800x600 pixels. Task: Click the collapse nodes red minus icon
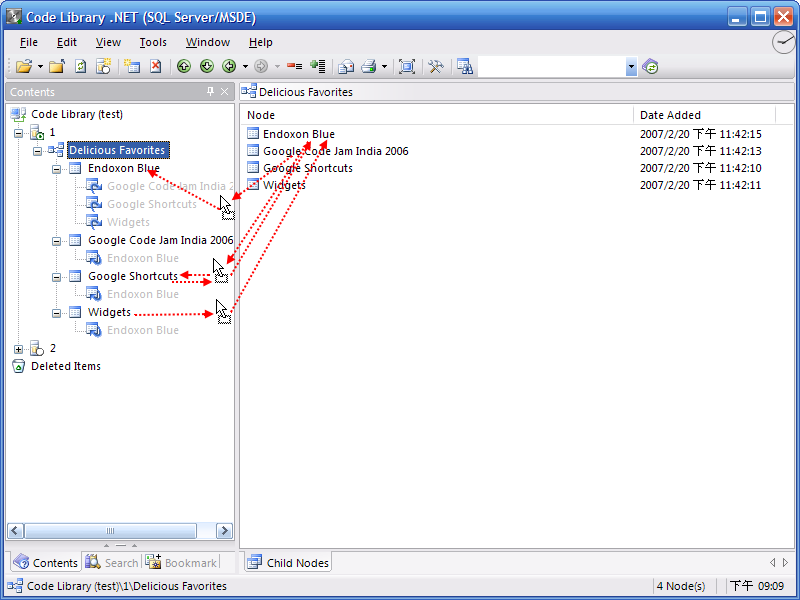(294, 66)
